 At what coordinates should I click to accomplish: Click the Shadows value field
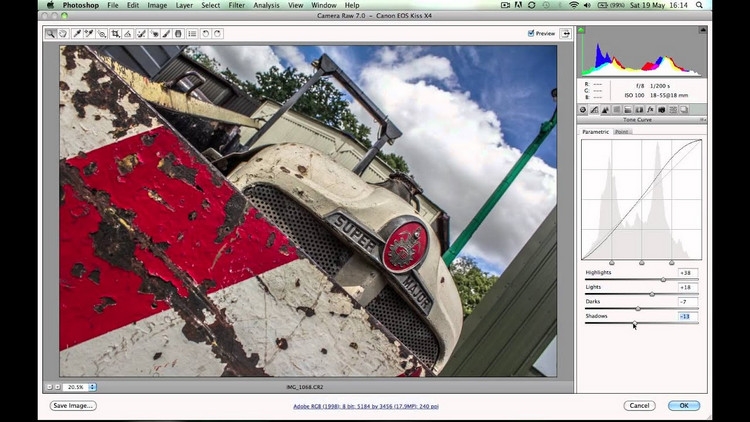tap(687, 316)
